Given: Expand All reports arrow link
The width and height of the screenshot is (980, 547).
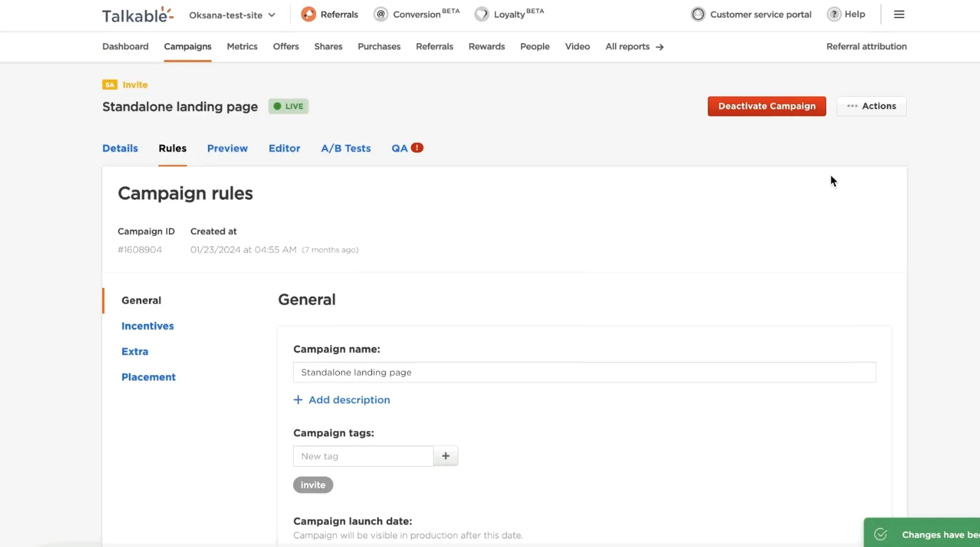Looking at the screenshot, I should [x=634, y=46].
